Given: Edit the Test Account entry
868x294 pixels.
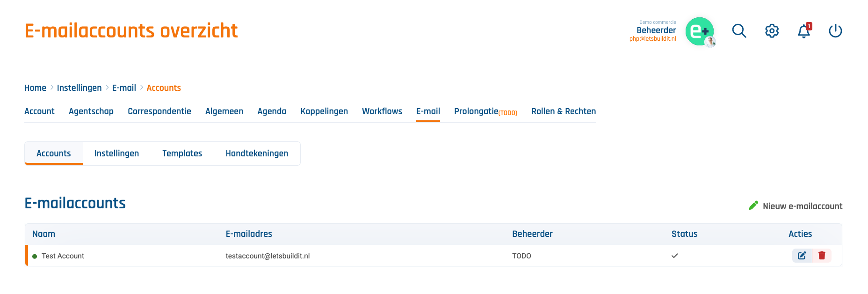Looking at the screenshot, I should pyautogui.click(x=802, y=256).
